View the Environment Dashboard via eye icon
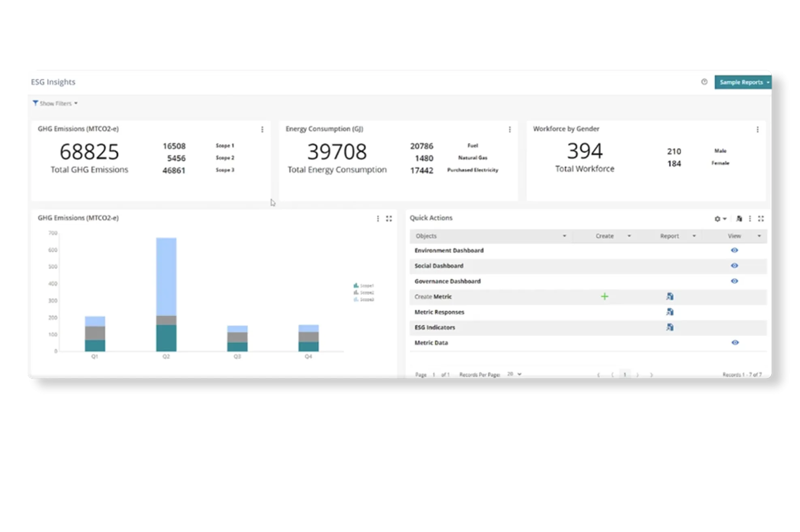The width and height of the screenshot is (800, 532). [734, 250]
